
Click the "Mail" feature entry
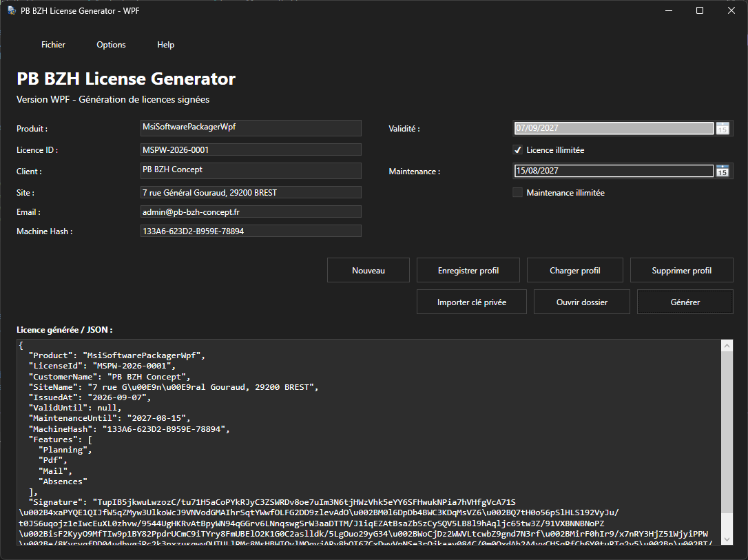pos(55,471)
